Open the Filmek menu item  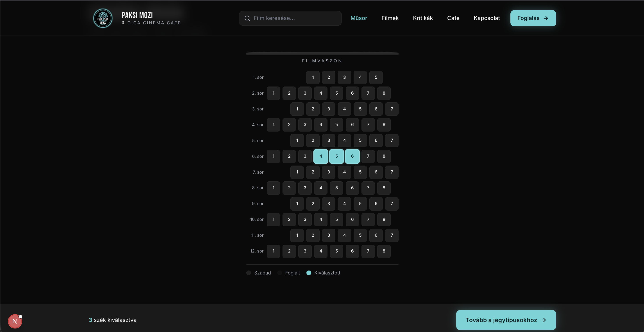tap(390, 18)
